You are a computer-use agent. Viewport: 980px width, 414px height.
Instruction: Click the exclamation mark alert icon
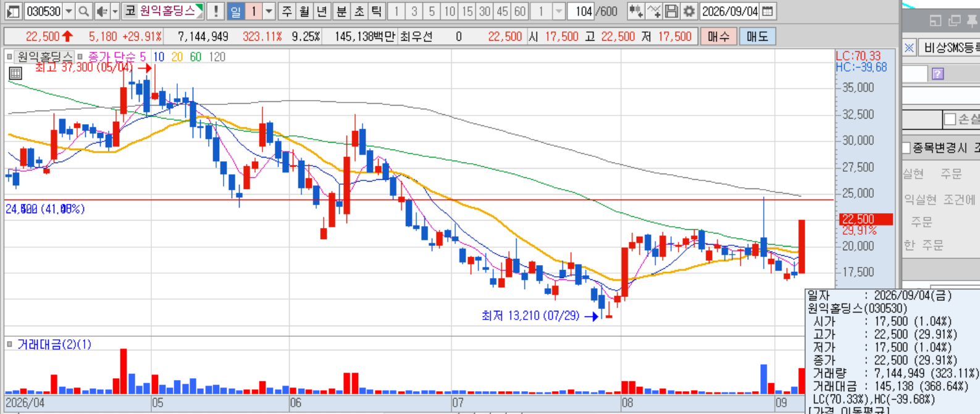(216, 11)
